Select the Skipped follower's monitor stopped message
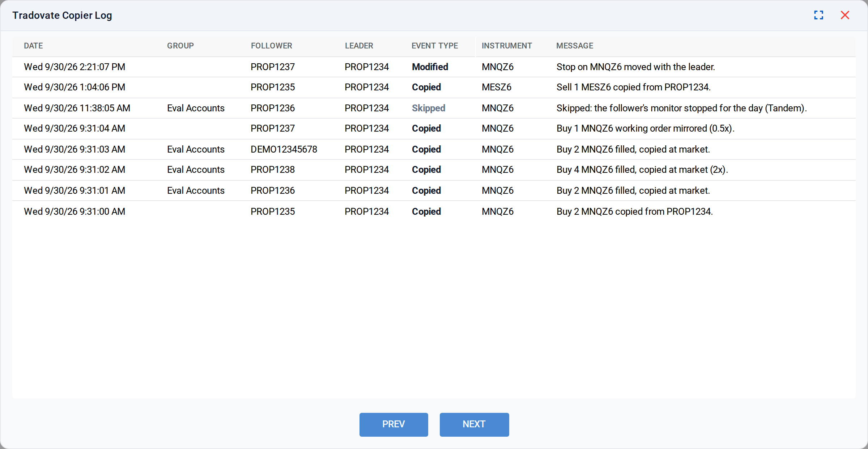The image size is (868, 449). click(x=682, y=108)
